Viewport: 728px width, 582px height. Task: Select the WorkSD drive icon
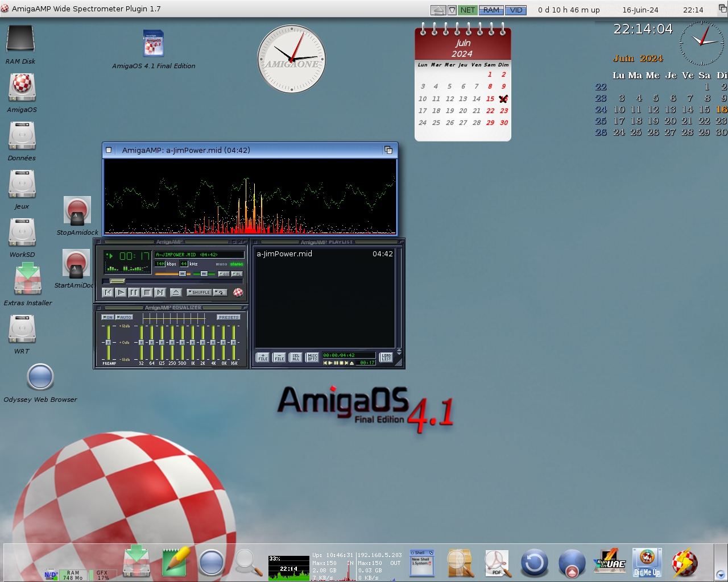tap(22, 233)
